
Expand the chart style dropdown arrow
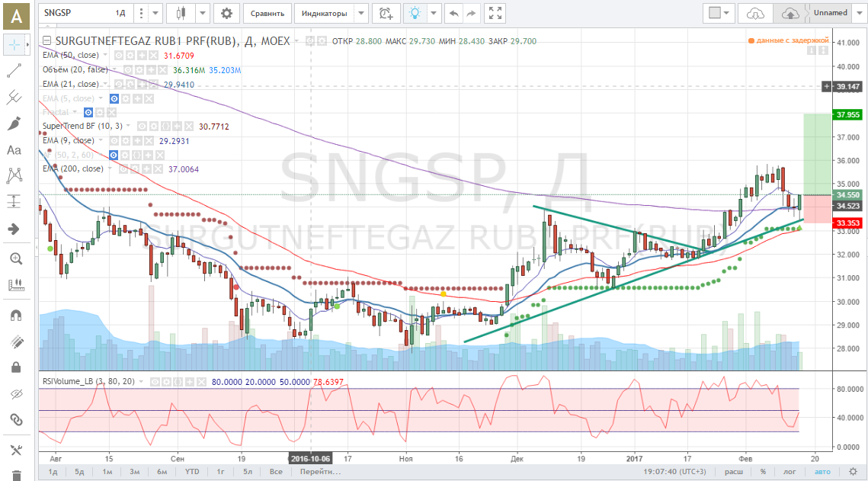203,13
